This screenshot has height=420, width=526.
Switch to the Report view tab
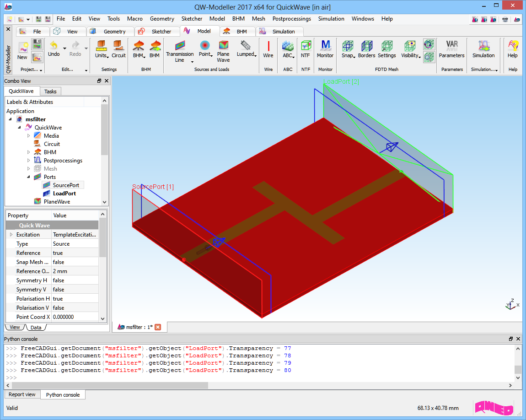tap(22, 394)
